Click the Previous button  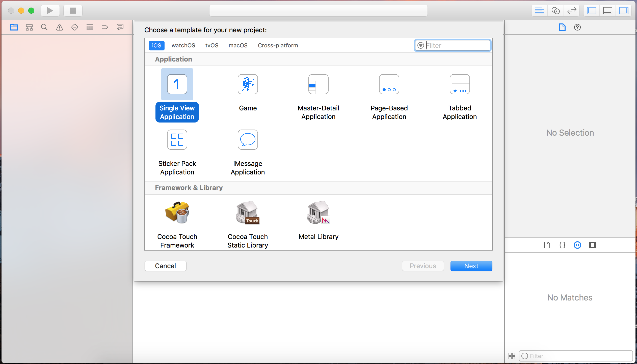pyautogui.click(x=423, y=266)
